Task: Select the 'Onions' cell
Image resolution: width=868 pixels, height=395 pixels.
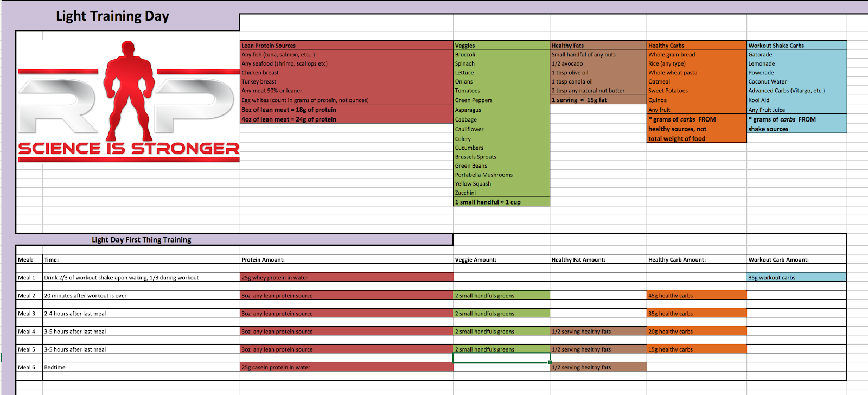Action: coord(502,81)
